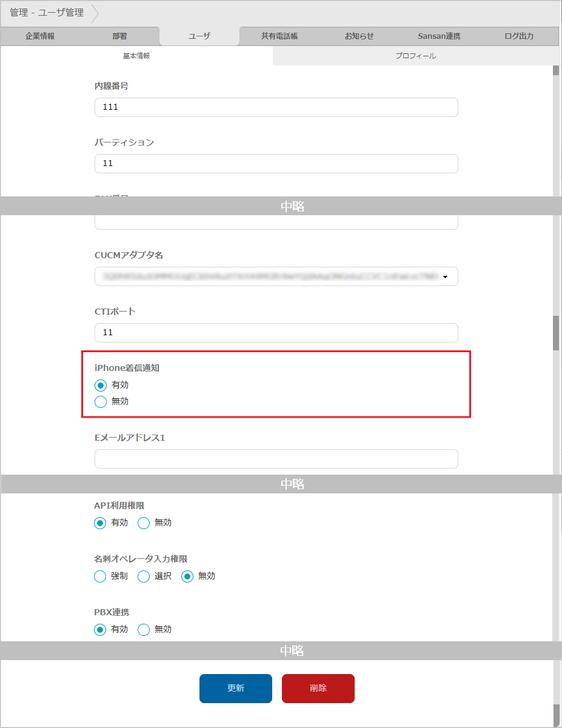Set PBX連携 to 無効
The image size is (562, 728).
(144, 630)
